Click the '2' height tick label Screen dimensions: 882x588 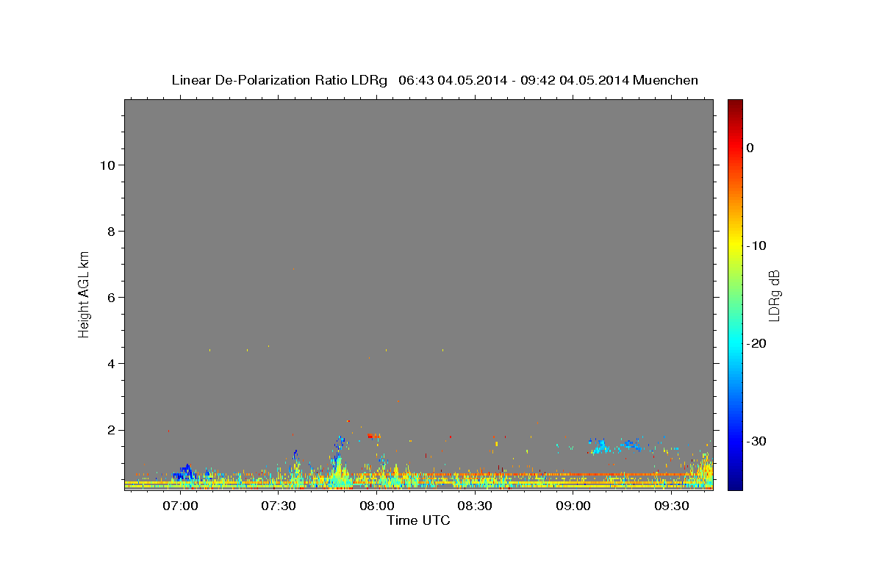coord(110,429)
